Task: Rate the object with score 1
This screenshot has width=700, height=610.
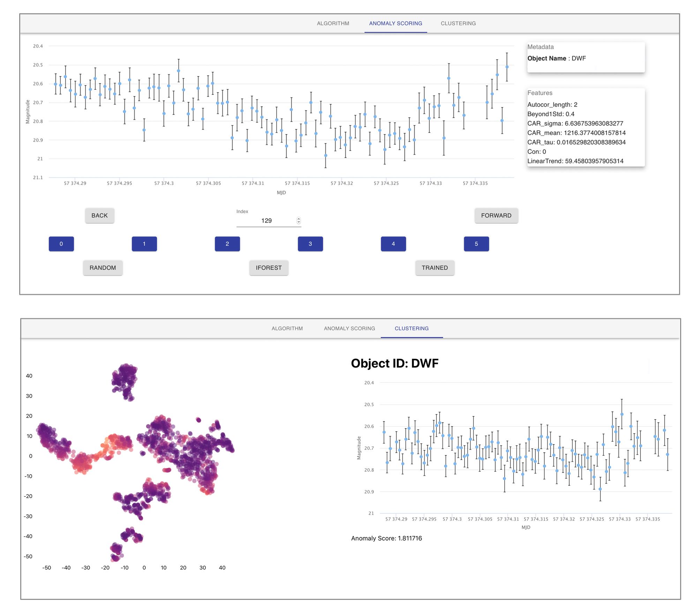Action: pos(144,244)
